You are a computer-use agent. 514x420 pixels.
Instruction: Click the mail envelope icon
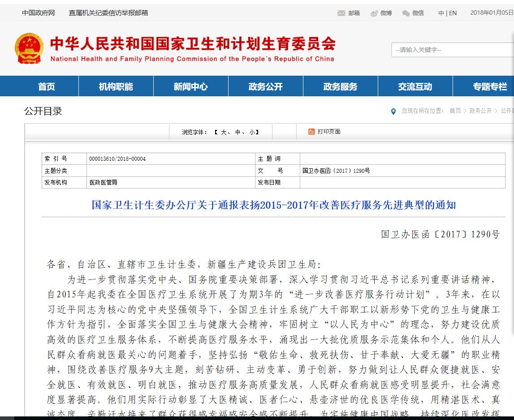[341, 13]
